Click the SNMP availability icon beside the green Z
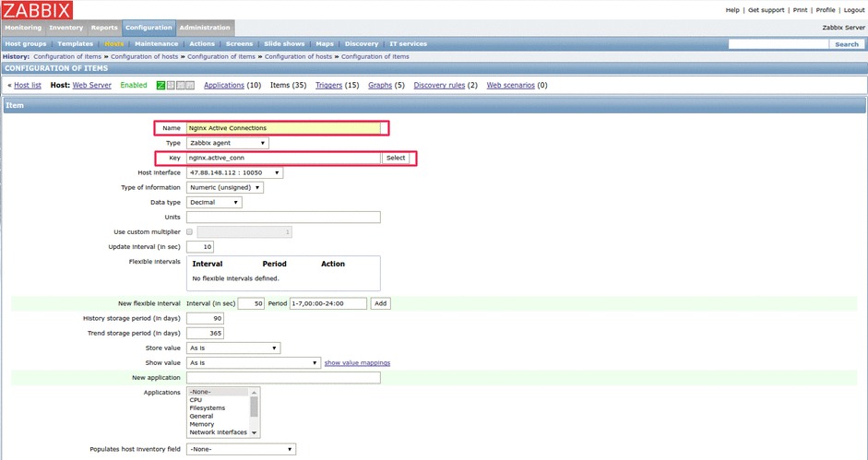This screenshot has height=460, width=868. 171,85
